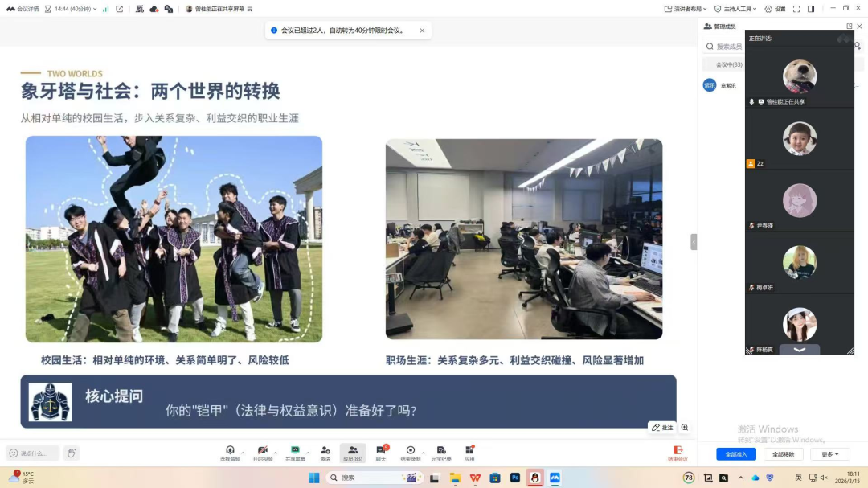The image size is (868, 488).
Task: Open the 主持人工具 host tools dropdown
Action: coord(735,9)
